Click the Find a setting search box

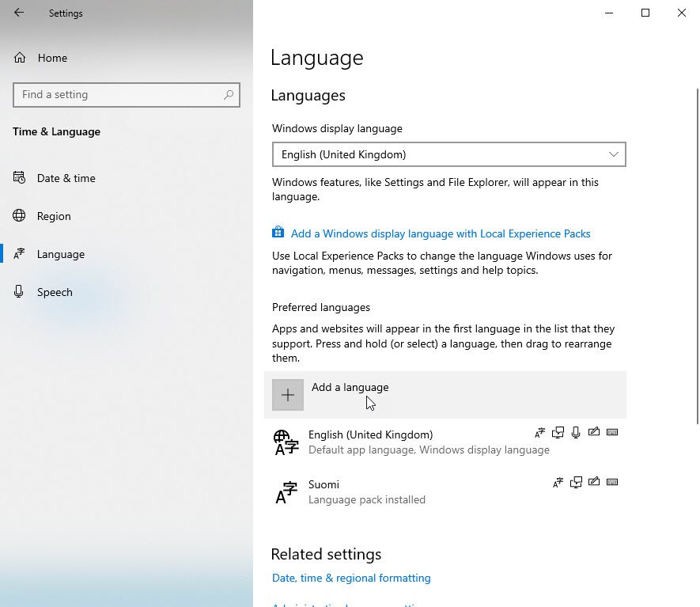tap(119, 95)
